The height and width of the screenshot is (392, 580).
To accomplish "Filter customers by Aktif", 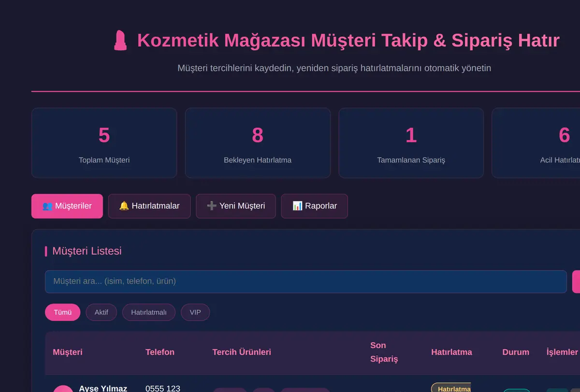I will pos(101,312).
